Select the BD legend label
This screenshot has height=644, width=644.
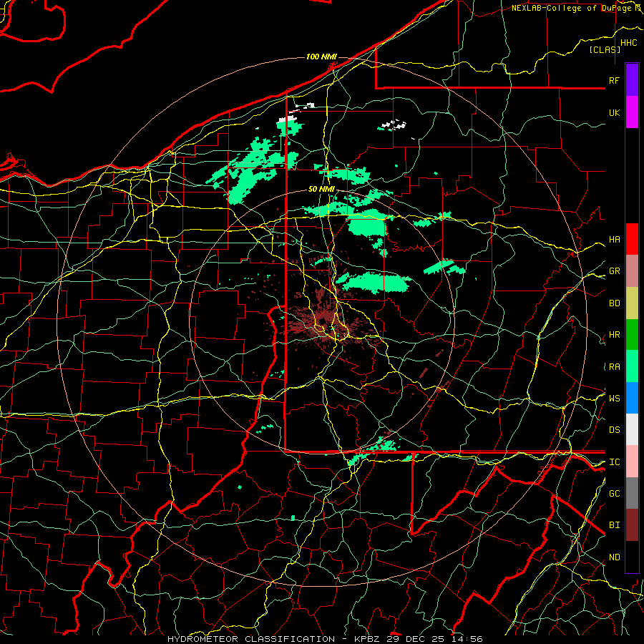pos(614,303)
